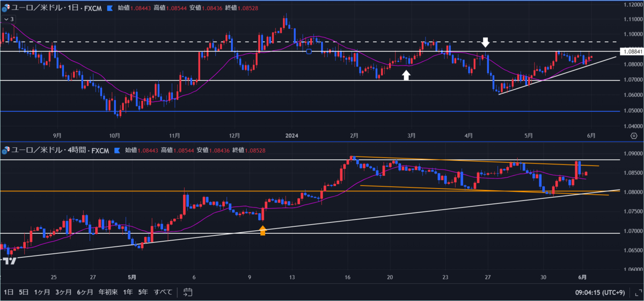Select the 1日 time range
Screen dimensions: 644x301
tap(9, 292)
